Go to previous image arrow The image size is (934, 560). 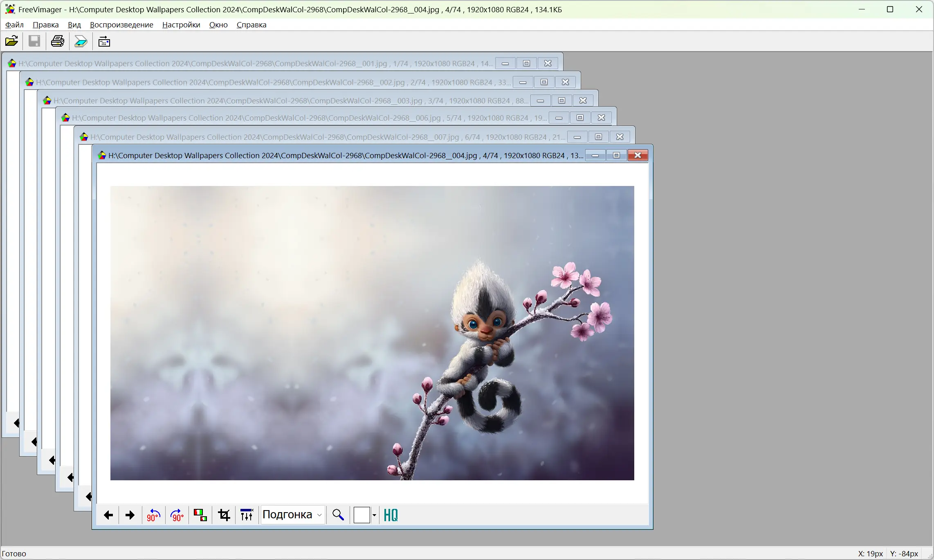108,515
